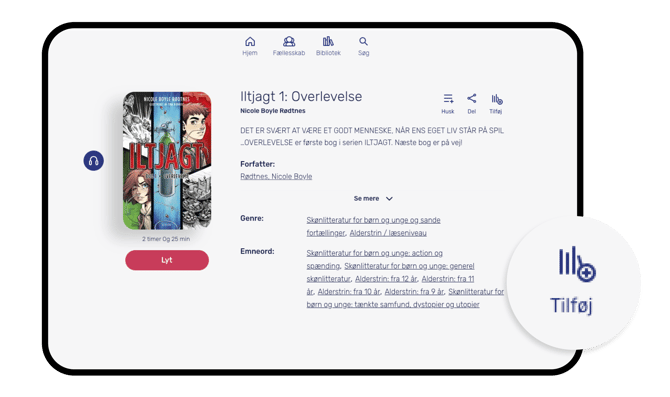Open keyword link Alderstrin: fra 12 år
Image resolution: width=670 pixels, height=397 pixels.
pos(386,279)
